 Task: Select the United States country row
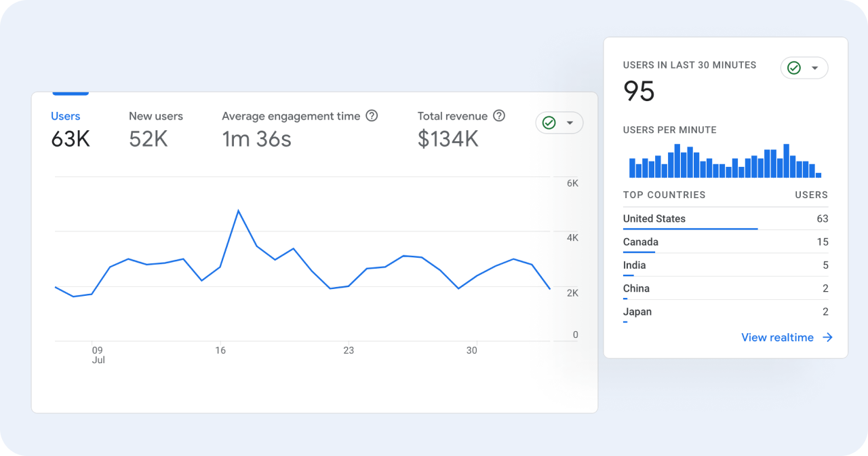click(x=726, y=218)
